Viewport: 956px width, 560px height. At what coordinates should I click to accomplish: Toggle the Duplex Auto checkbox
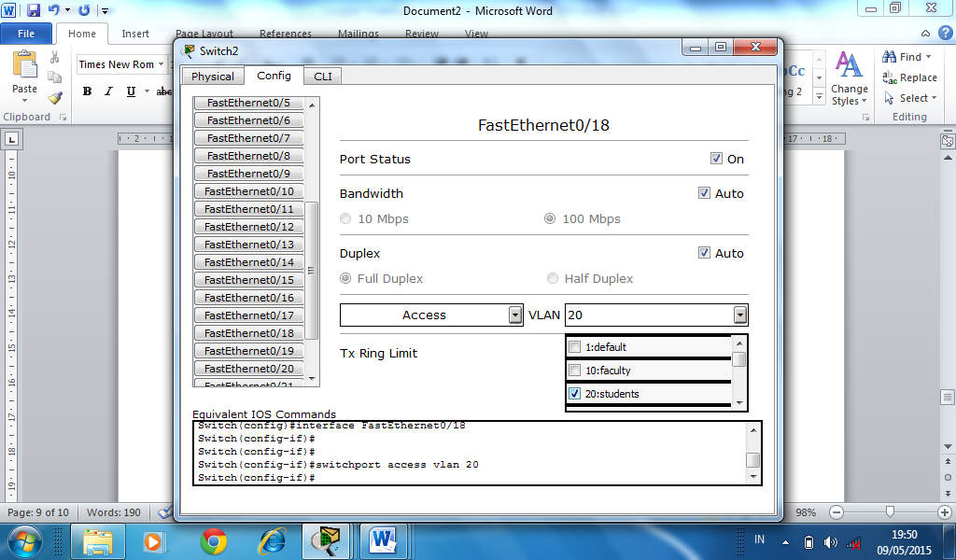coord(704,253)
